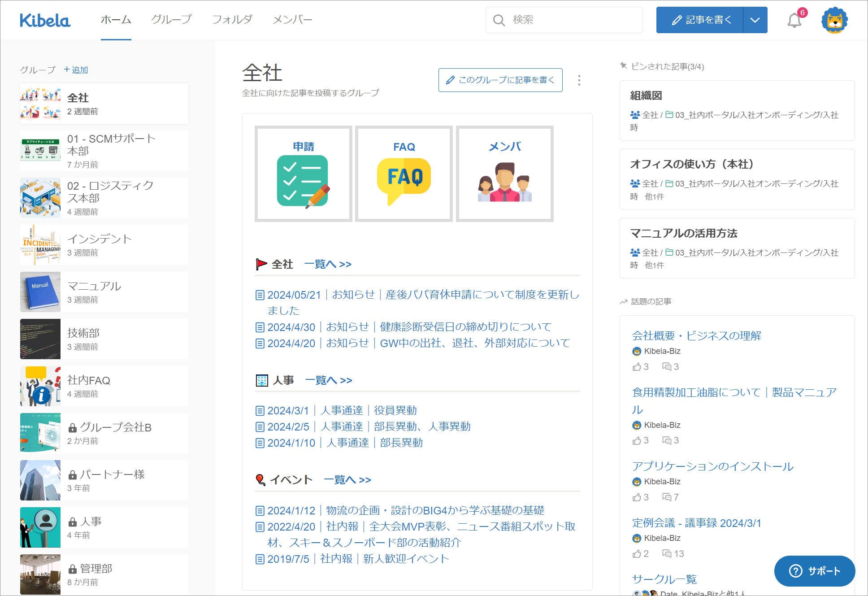Open the group's three-dot options menu

pos(579,80)
